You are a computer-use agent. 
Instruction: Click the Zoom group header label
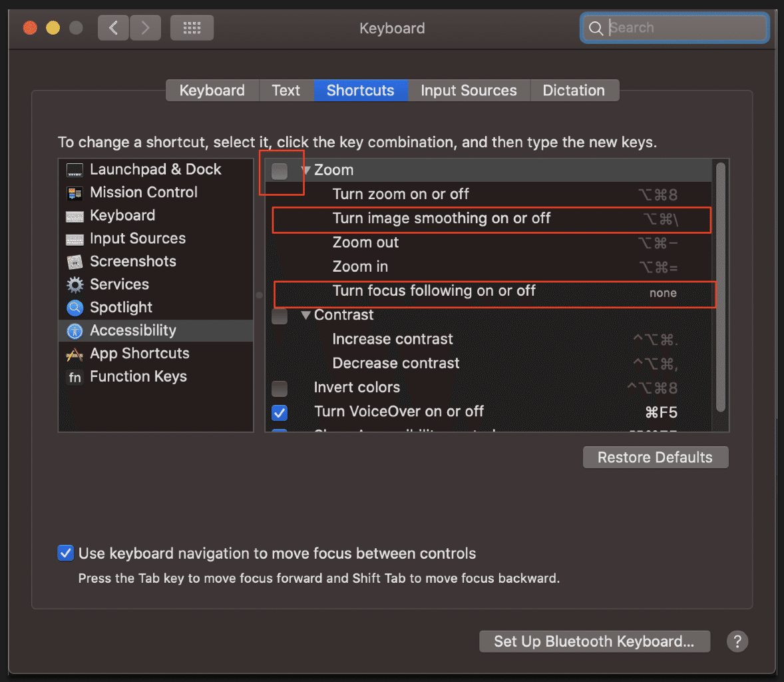(333, 170)
